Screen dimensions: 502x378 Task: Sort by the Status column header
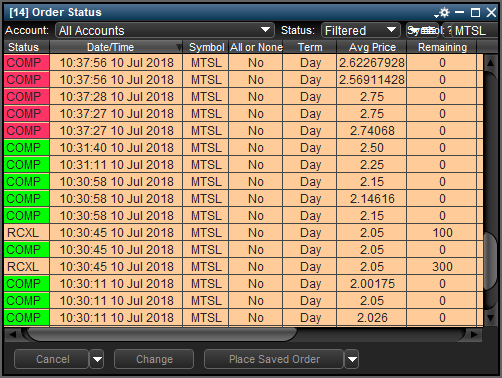tap(26, 47)
